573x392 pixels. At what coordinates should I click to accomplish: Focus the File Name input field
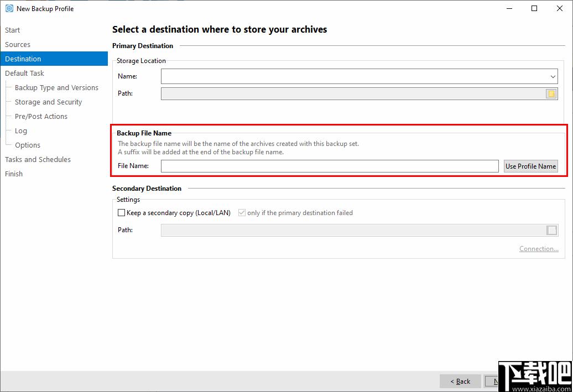coord(330,166)
